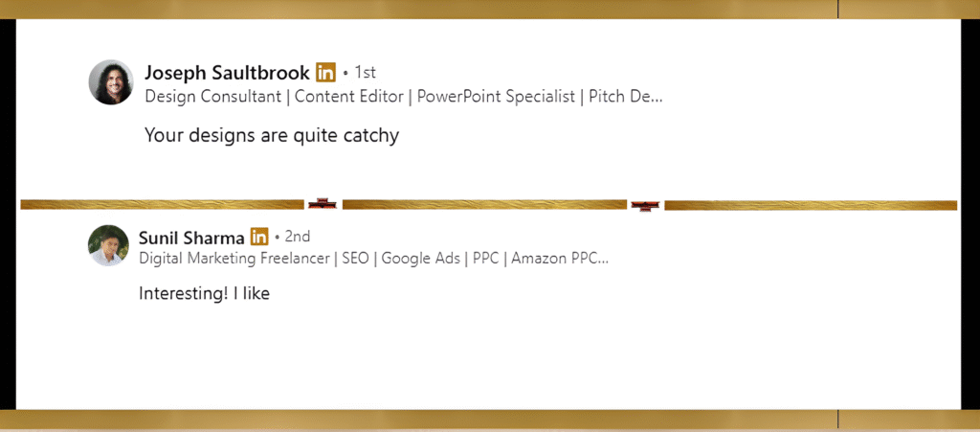This screenshot has width=980, height=432.
Task: Click the 2nd connection degree label
Action: pos(297,237)
